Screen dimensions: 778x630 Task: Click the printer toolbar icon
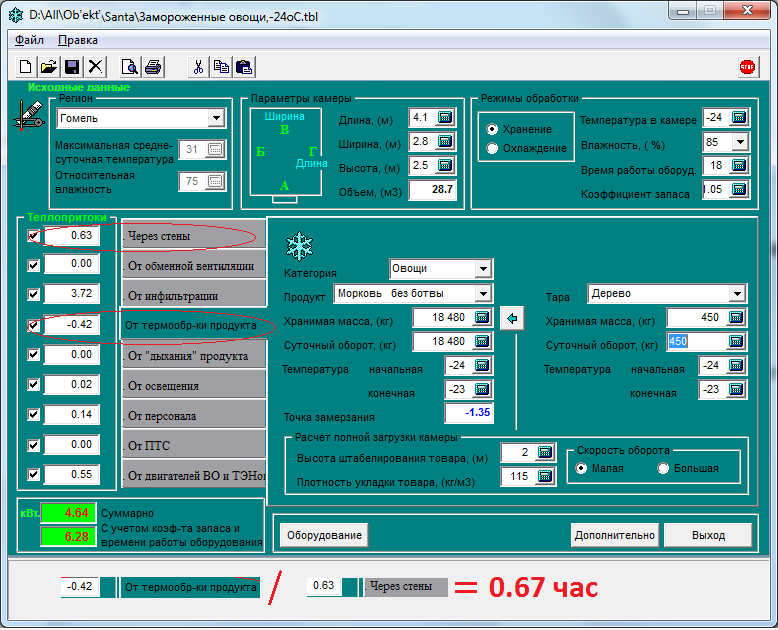click(153, 66)
